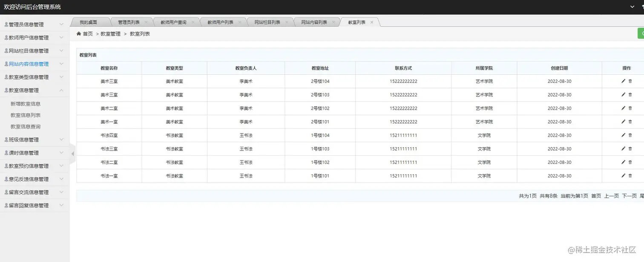Switch to the 网站栏目列表 tab
Image resolution: width=644 pixels, height=262 pixels.
click(267, 22)
